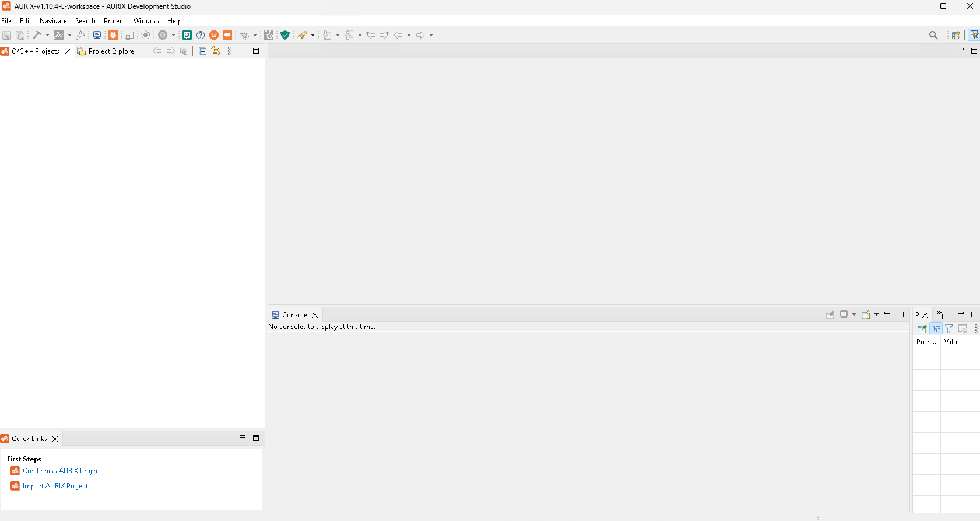Image resolution: width=980 pixels, height=521 pixels.
Task: Open dropdown arrow next to hammer Build
Action: pyautogui.click(x=47, y=35)
